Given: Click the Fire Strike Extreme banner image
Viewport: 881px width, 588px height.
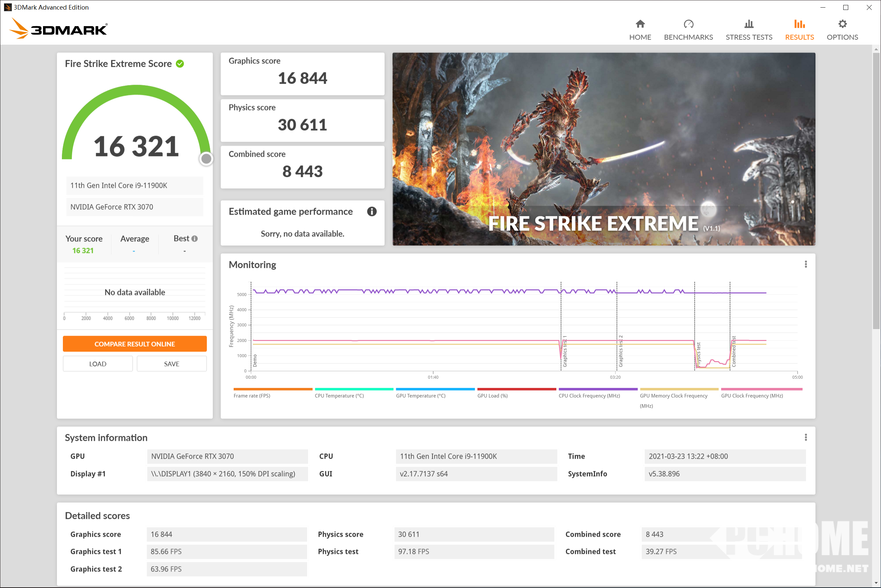Looking at the screenshot, I should [x=603, y=149].
